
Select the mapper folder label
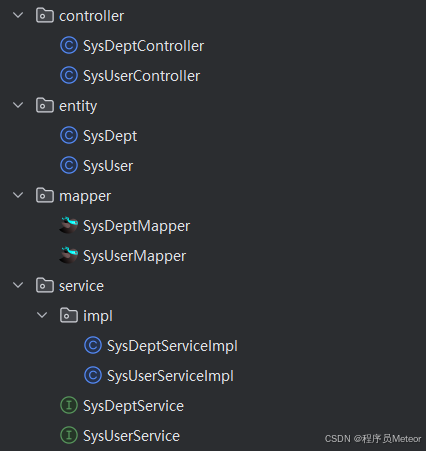click(85, 197)
